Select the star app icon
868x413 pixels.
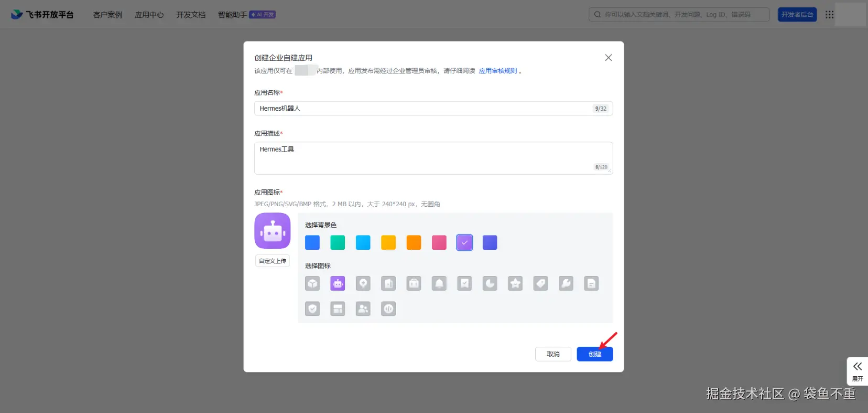515,284
